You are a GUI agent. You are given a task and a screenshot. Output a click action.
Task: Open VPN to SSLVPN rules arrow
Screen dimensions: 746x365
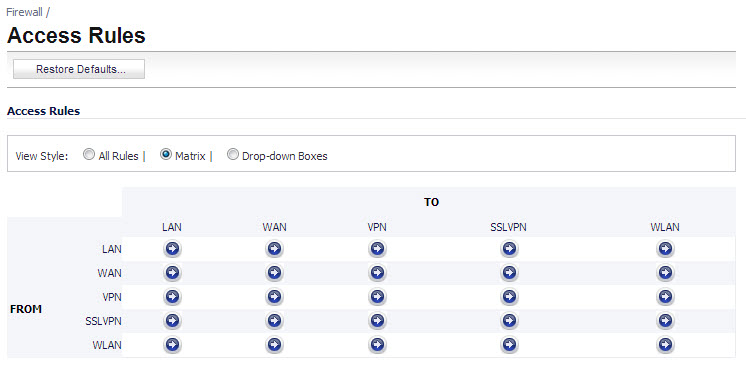tap(509, 297)
